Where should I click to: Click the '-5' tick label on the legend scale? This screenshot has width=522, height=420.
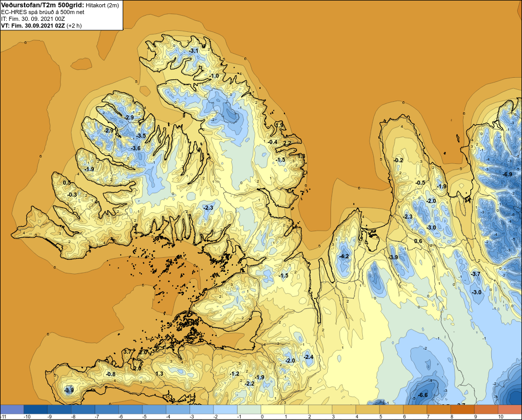tap(144, 417)
